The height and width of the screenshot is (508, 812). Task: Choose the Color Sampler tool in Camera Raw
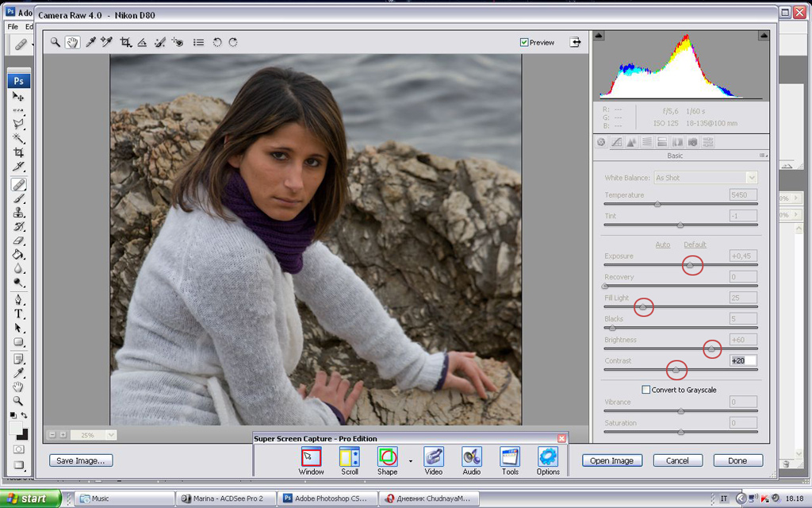click(x=107, y=42)
